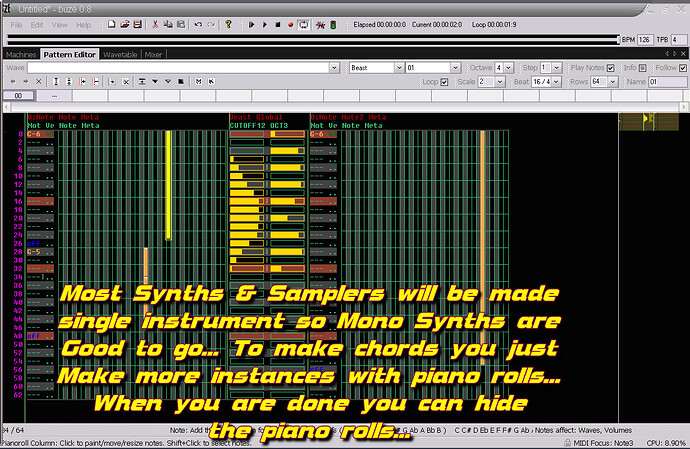Image resolution: width=690 pixels, height=449 pixels.
Task: Expand the Wave selection dropdown
Action: tap(335, 67)
